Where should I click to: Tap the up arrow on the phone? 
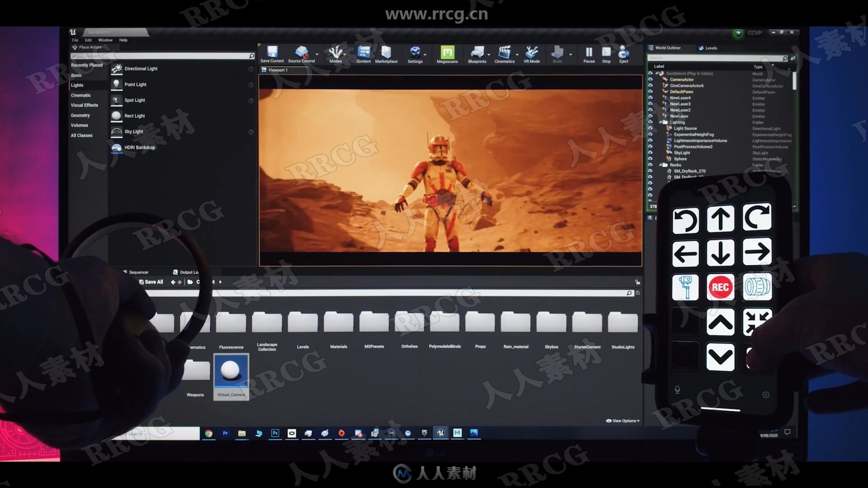pyautogui.click(x=720, y=218)
